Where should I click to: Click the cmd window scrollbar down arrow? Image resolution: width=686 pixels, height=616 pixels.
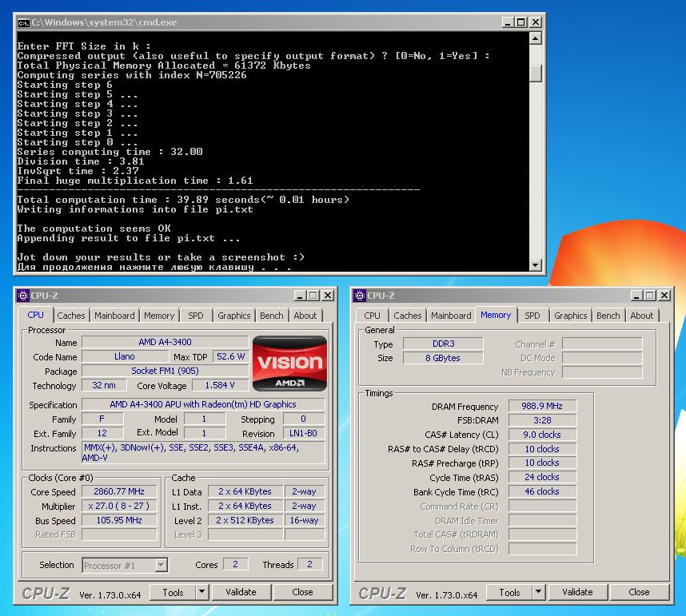point(536,265)
